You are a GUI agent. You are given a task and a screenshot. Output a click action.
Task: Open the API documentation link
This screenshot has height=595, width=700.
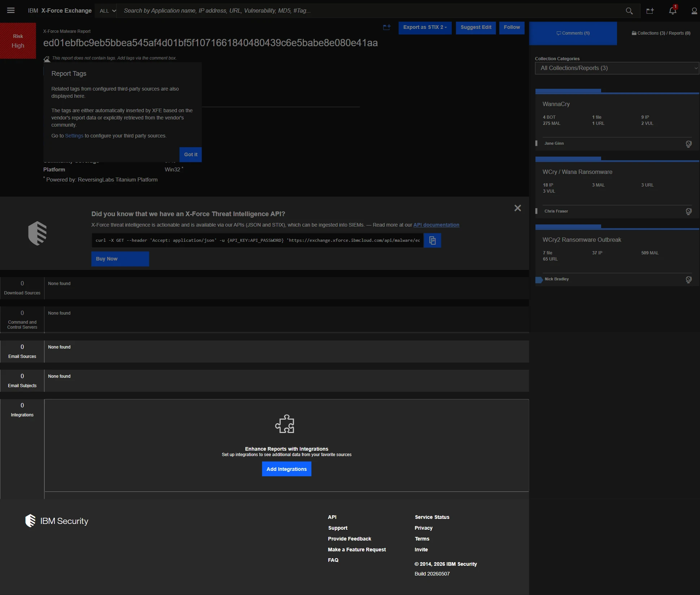(436, 225)
